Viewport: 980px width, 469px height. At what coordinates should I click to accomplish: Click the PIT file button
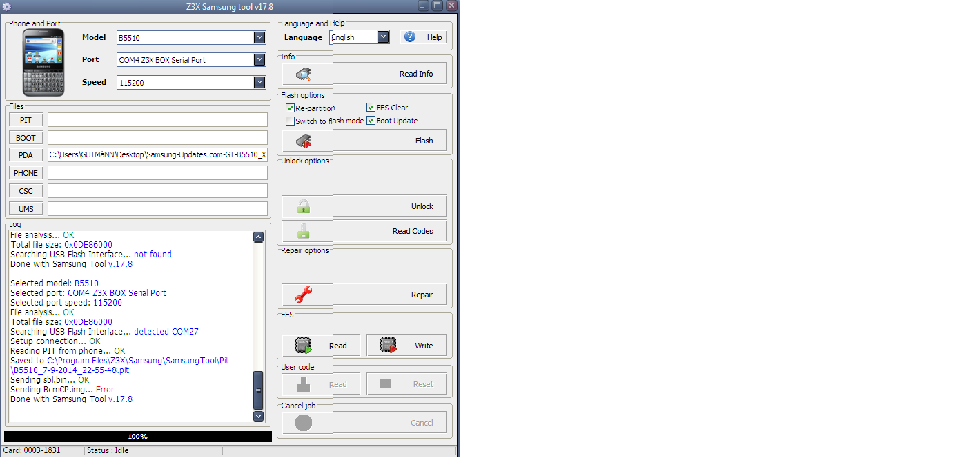pos(26,120)
